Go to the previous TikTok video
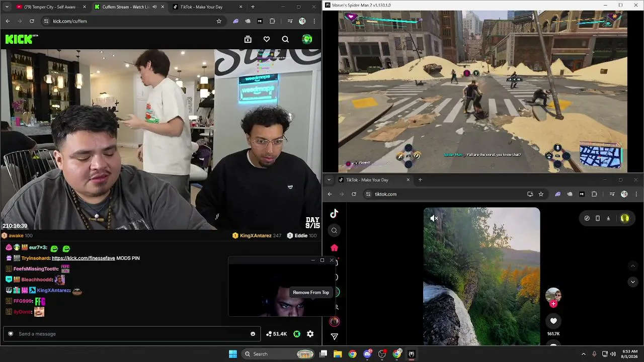This screenshot has height=362, width=644. coord(633,266)
